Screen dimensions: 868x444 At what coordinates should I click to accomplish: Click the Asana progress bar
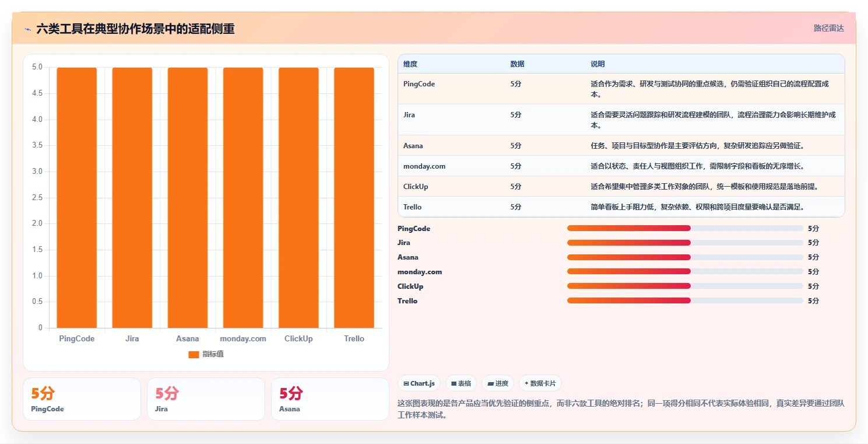click(685, 257)
